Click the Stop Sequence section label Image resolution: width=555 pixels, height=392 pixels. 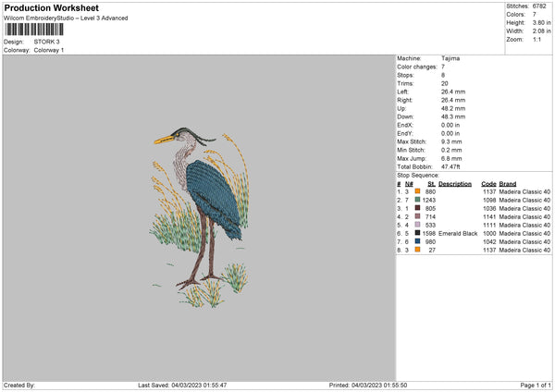pyautogui.click(x=418, y=174)
